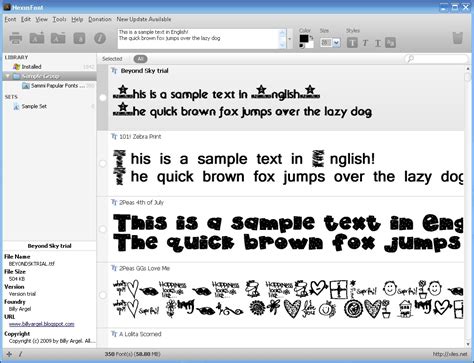Select the Beyond Sky trial radio button
This screenshot has height=363, width=474.
[x=103, y=97]
